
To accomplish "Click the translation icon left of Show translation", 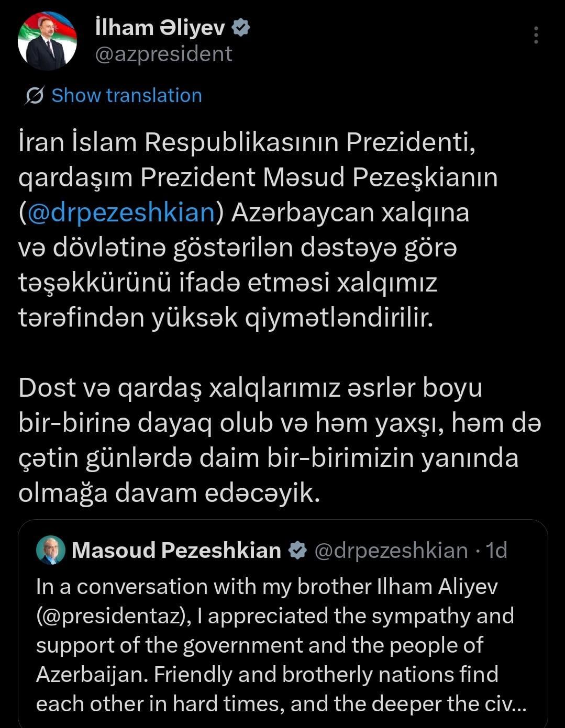I will coord(35,96).
